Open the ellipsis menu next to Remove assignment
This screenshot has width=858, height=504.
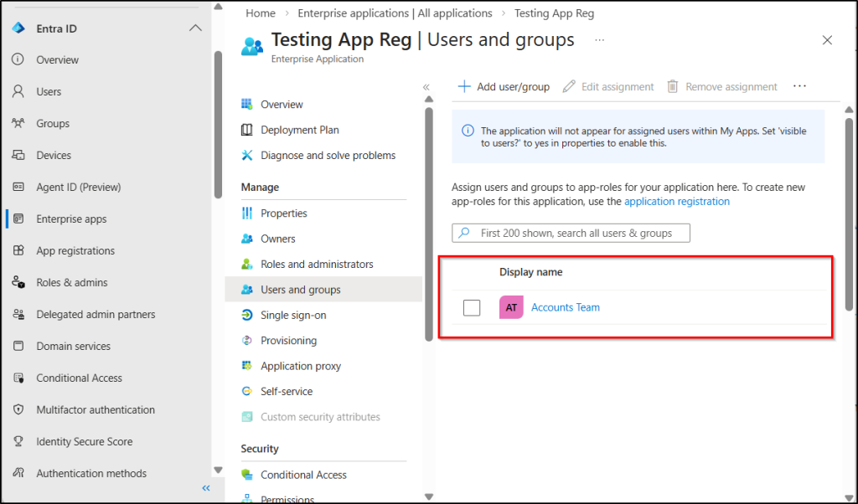[799, 85]
